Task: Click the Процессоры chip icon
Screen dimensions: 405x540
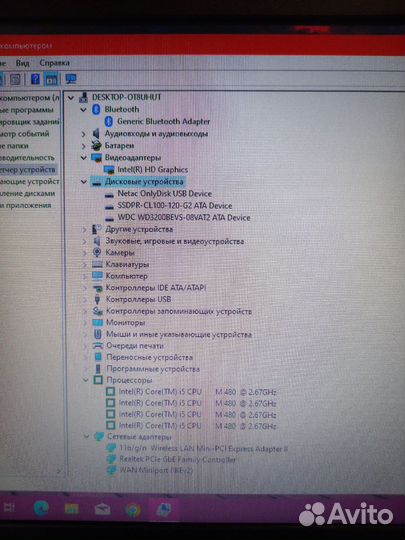Action: coord(98,380)
